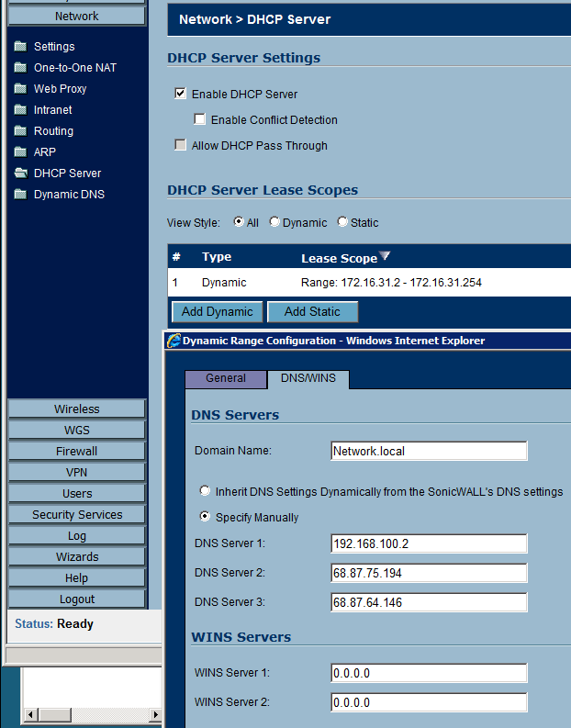The width and height of the screenshot is (571, 728).
Task: Open the Wireless section
Action: [77, 409]
